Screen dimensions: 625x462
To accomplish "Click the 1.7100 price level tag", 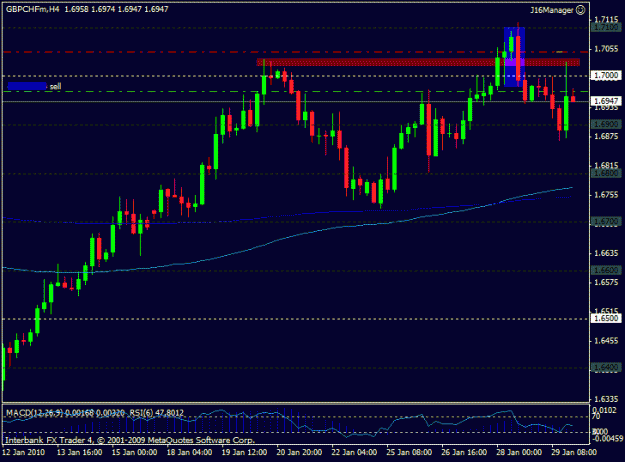I will click(x=606, y=27).
